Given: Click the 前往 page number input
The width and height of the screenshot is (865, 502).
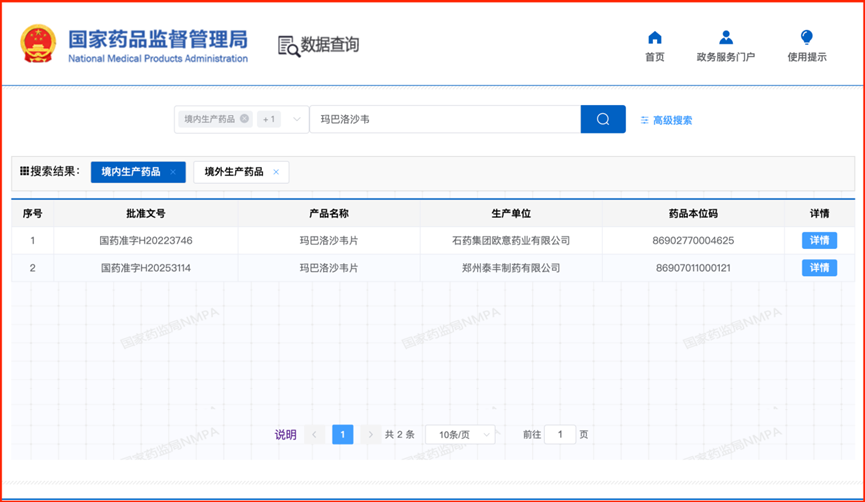Looking at the screenshot, I should (560, 435).
